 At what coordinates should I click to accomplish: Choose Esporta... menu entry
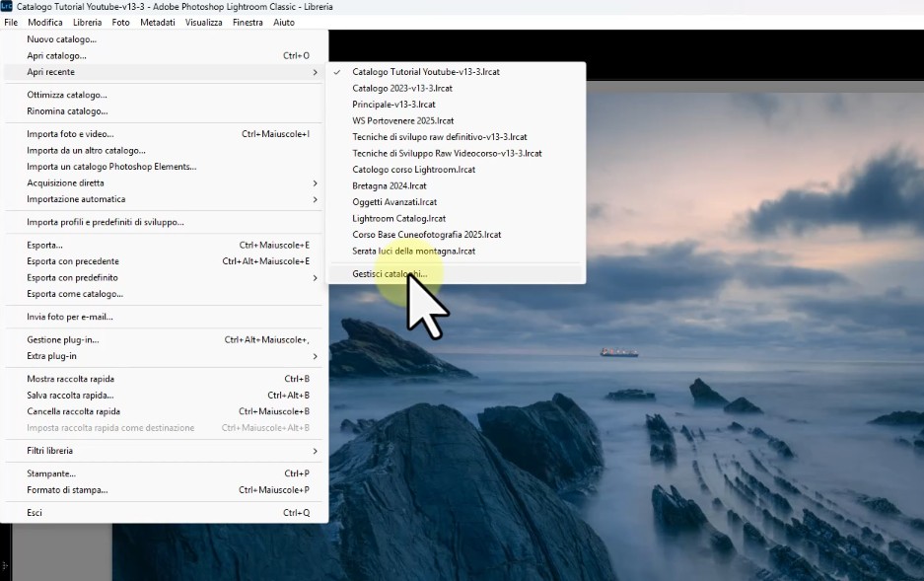(x=164, y=246)
